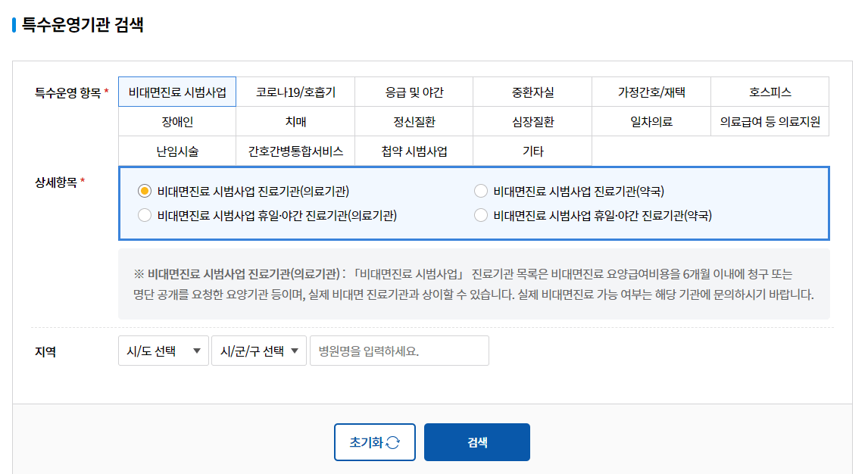Choose the 치매 category
Screen dimensions: 868x474
295,120
